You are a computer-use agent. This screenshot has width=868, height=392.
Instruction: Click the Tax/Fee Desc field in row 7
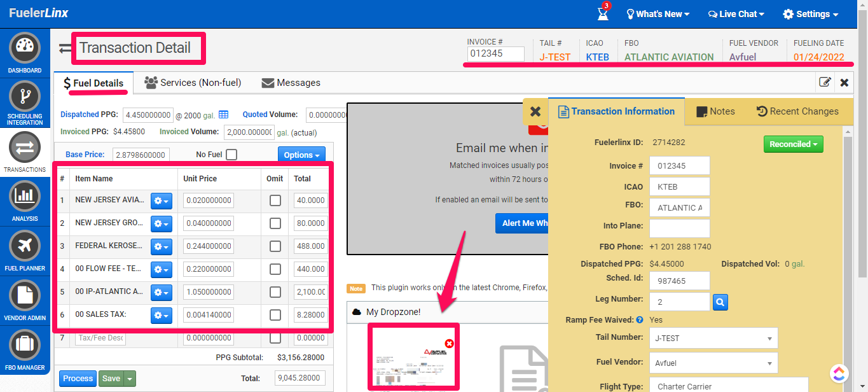point(100,339)
